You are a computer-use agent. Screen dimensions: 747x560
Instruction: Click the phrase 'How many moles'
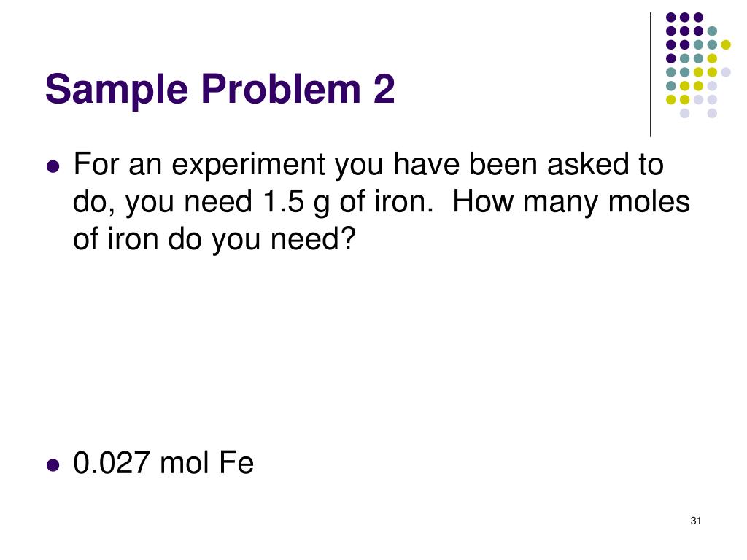coord(570,202)
